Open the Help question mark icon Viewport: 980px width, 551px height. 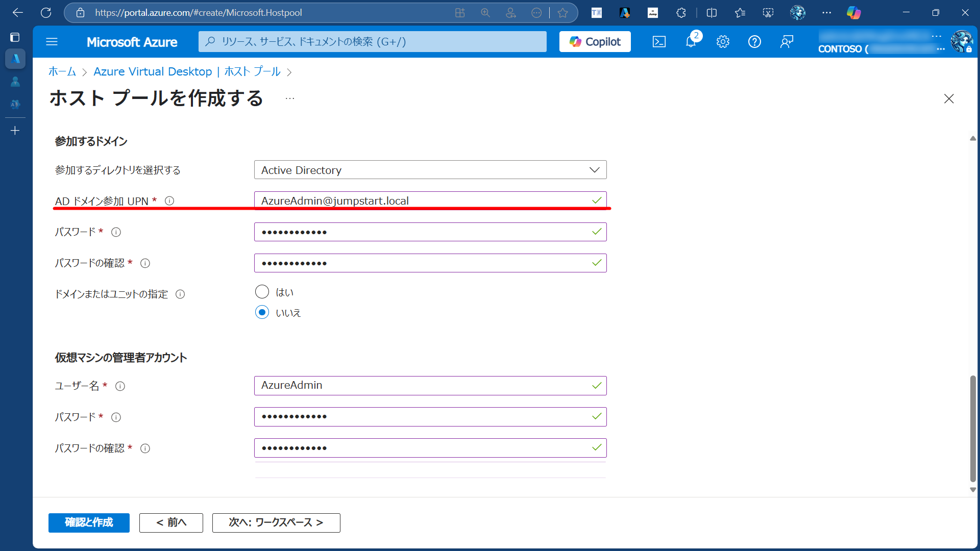(x=755, y=42)
